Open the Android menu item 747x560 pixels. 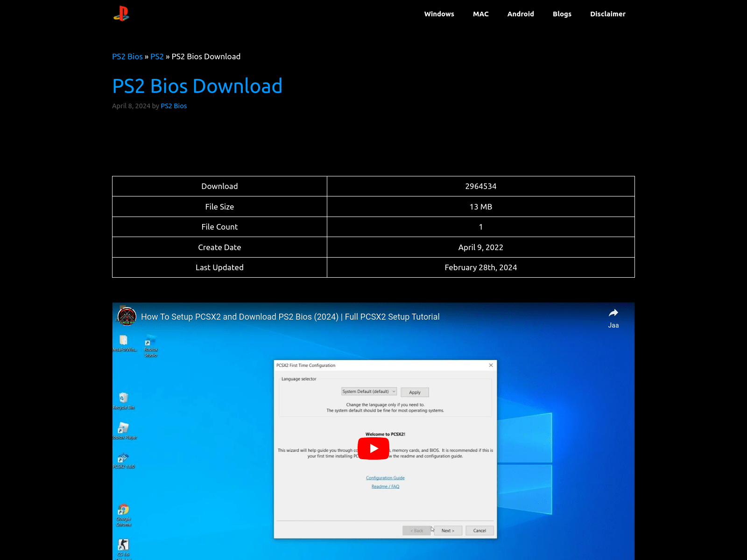[521, 14]
